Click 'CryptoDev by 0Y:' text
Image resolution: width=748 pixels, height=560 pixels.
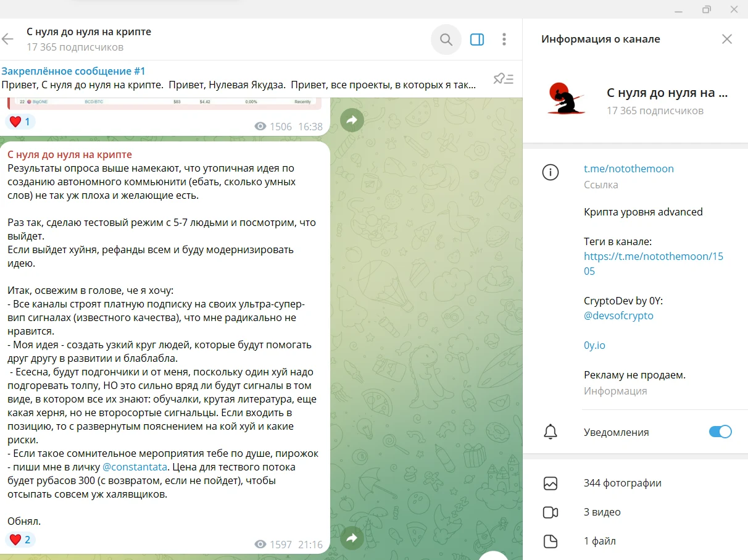click(x=623, y=301)
